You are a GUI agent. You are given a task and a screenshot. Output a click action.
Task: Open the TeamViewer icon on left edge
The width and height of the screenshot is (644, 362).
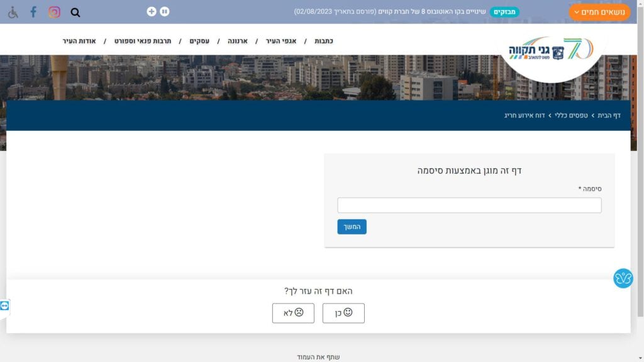(5, 305)
